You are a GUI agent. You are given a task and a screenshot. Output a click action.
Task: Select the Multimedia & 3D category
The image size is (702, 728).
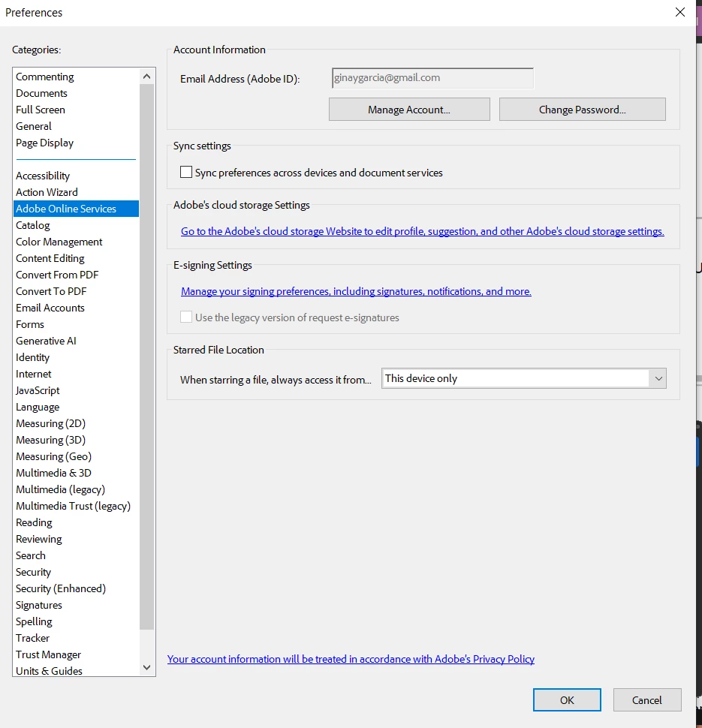click(76, 473)
